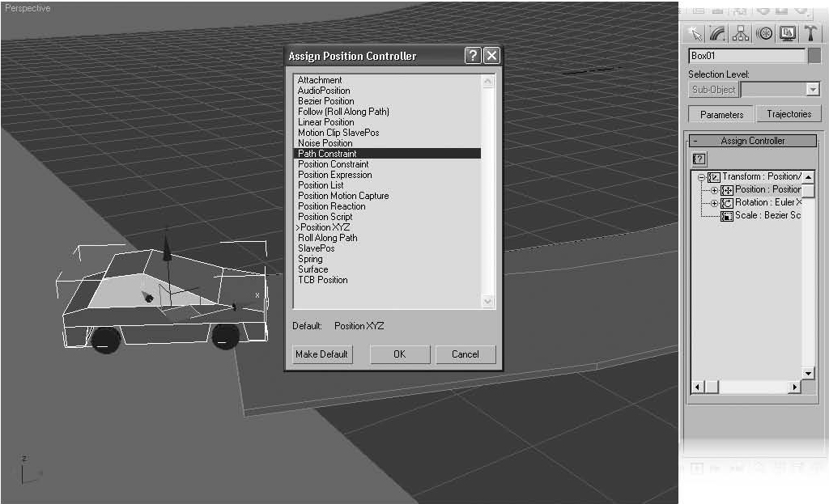The width and height of the screenshot is (829, 504).
Task: Choose Position XYZ from the list
Action: coord(325,227)
